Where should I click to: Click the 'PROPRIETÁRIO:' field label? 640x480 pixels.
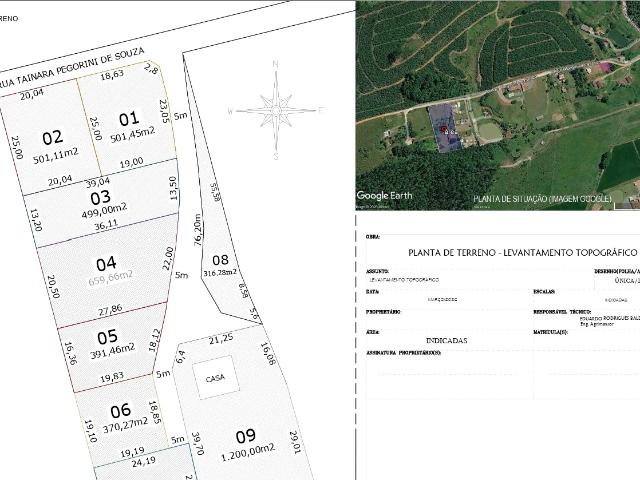[x=384, y=312]
